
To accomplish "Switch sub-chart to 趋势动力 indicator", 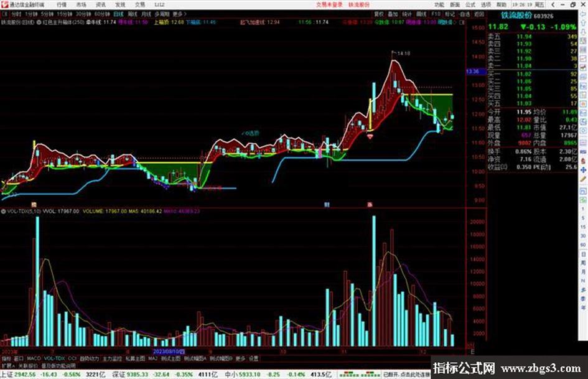I will point(89,358).
